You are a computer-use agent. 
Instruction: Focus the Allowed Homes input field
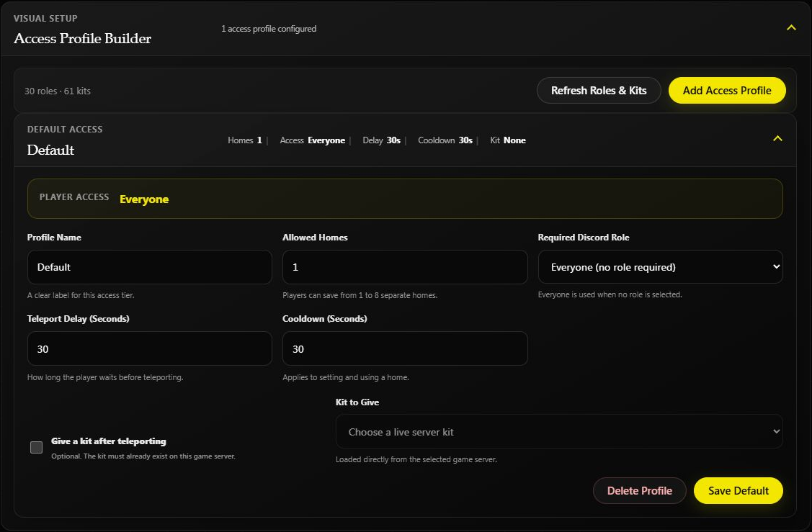click(405, 267)
